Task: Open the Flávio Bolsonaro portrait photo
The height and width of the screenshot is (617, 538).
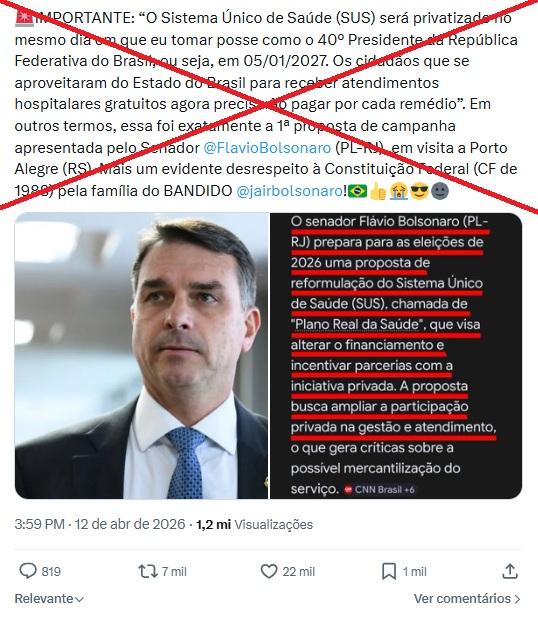Action: (141, 356)
